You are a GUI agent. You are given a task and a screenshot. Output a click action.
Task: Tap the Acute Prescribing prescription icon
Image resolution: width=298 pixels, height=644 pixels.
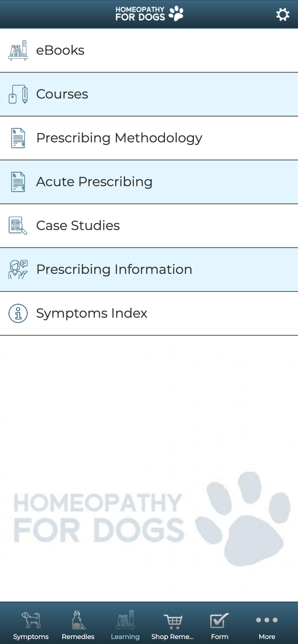[x=18, y=182]
